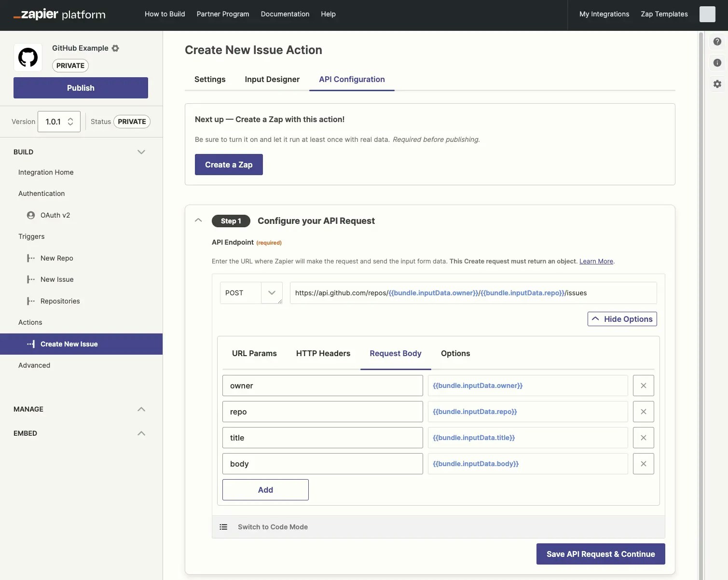Click the page vertical scrollbar
Screen dimensions: 728x580
[701, 306]
